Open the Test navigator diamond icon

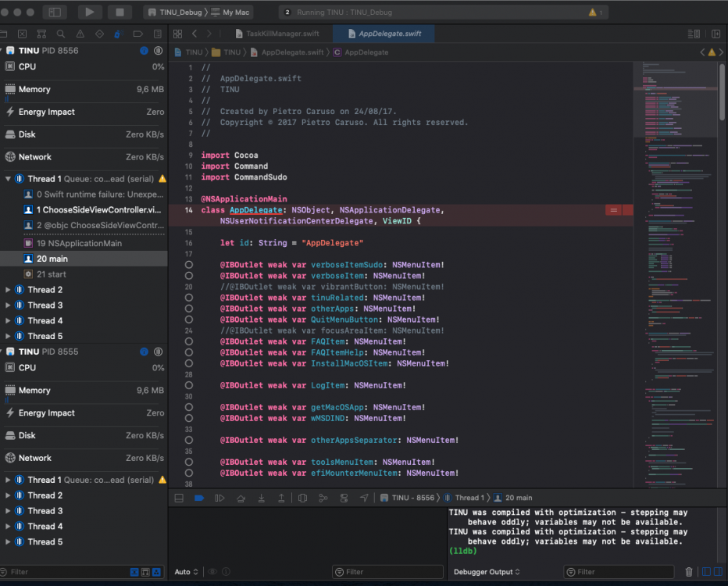click(x=99, y=34)
